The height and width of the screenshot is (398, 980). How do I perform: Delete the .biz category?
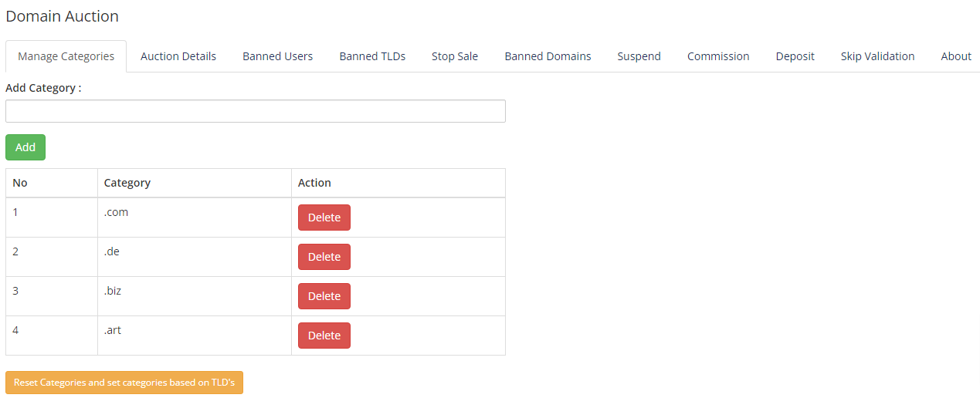324,296
